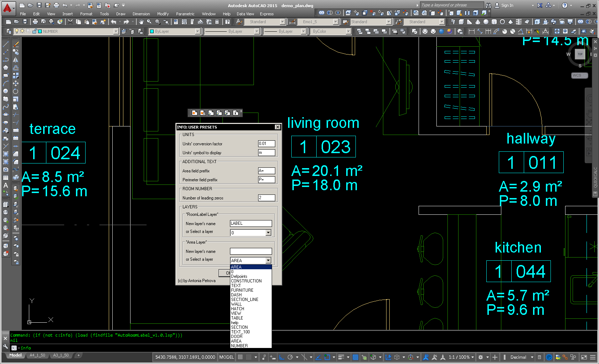
Task: Toggle grid display in status bar
Action: click(x=240, y=357)
